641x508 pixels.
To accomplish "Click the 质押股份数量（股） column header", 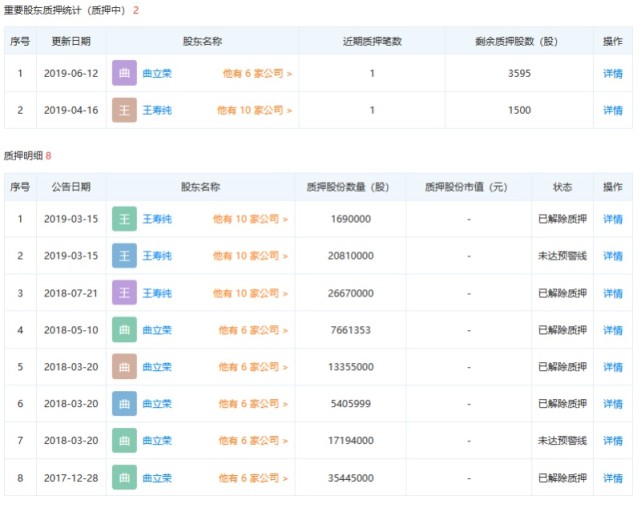I will tap(350, 187).
